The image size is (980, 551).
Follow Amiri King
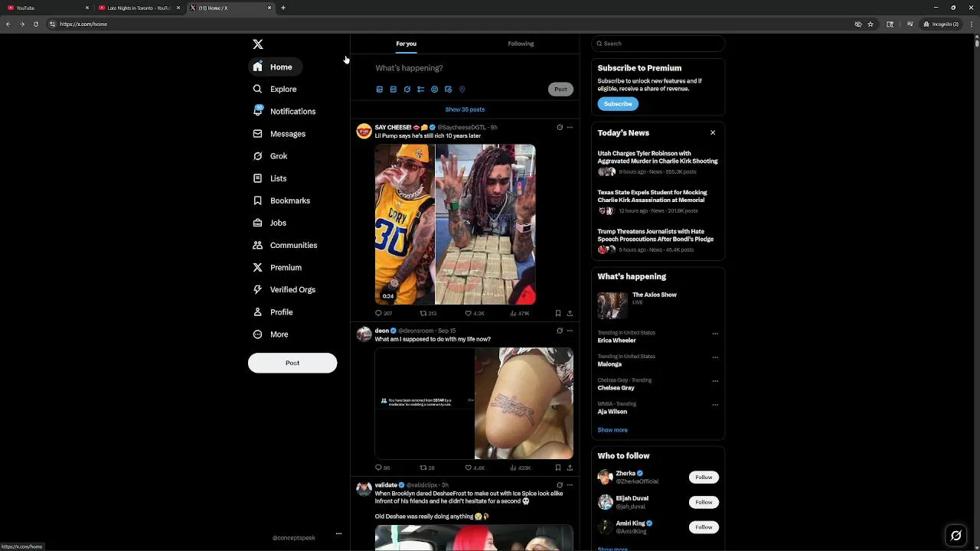coord(704,527)
